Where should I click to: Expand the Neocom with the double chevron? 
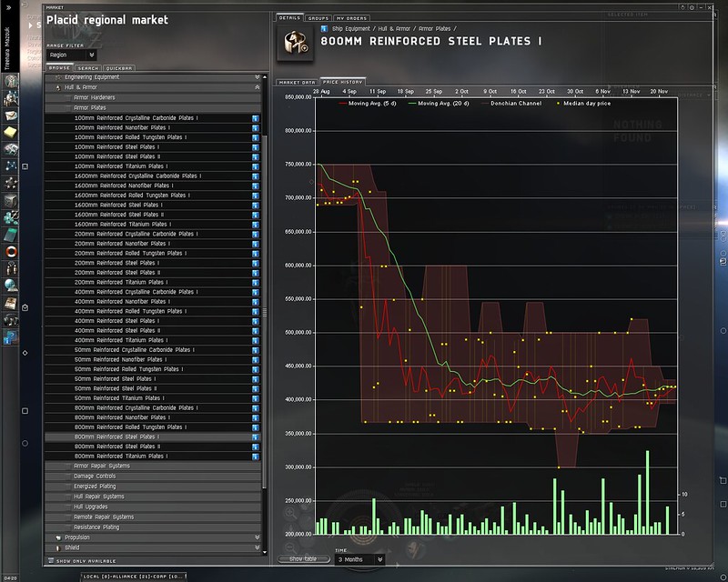8,7
